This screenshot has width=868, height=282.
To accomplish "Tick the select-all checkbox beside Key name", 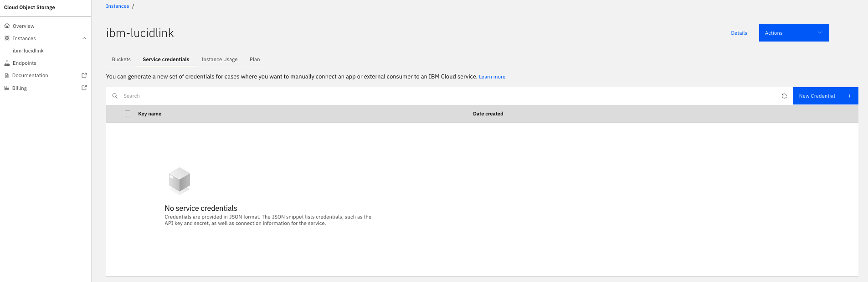I will [x=128, y=114].
